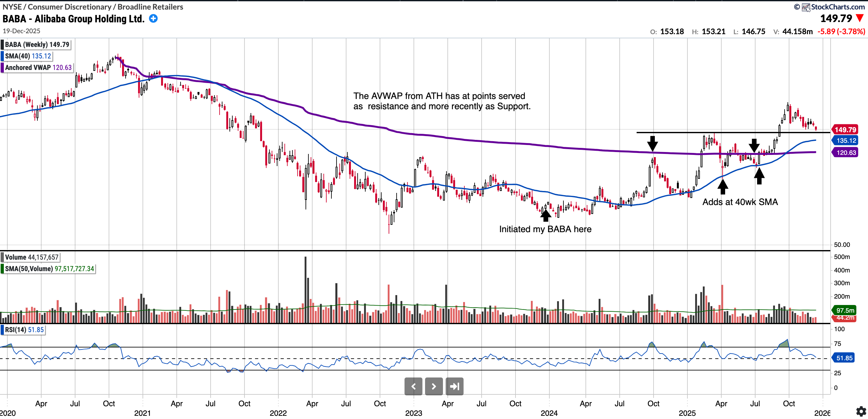Click the purple 120.63 AVWAP axis tag
The height and width of the screenshot is (419, 868).
[845, 153]
